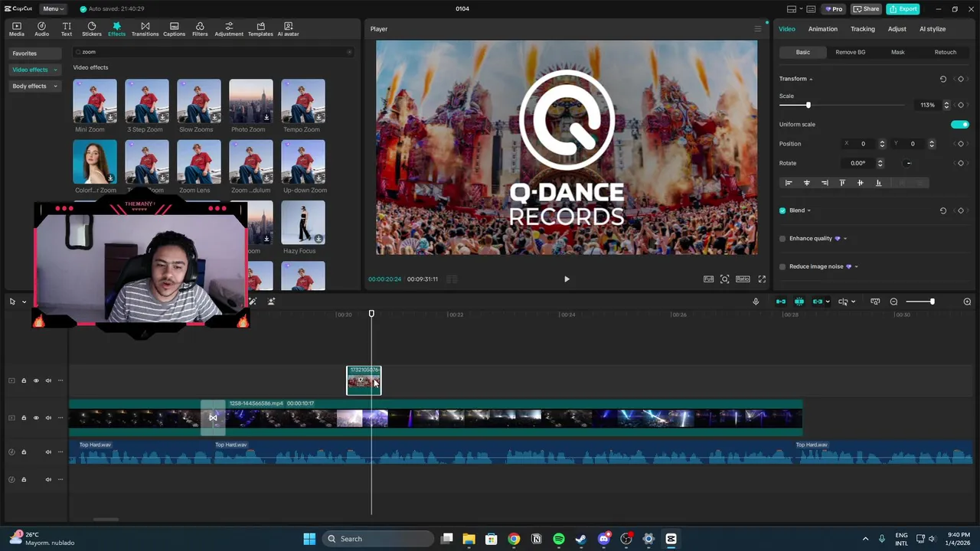Open the preview axis dropdown arrow

853,302
